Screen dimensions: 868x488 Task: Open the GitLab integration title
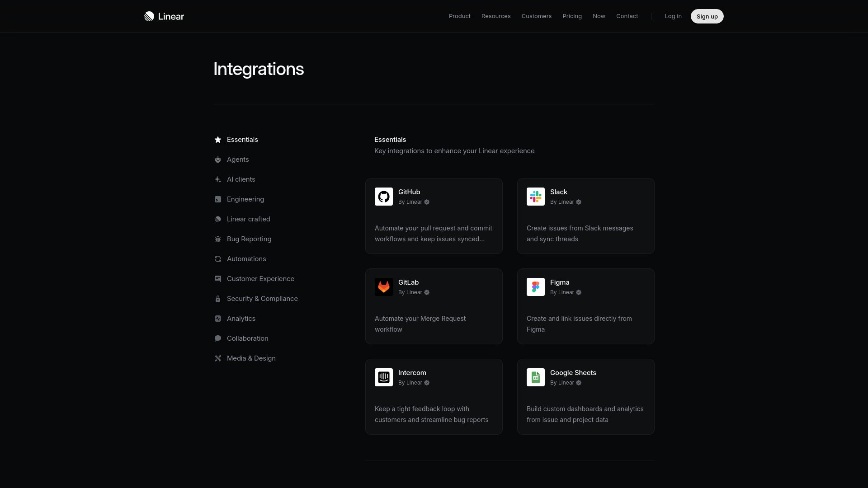(x=408, y=282)
